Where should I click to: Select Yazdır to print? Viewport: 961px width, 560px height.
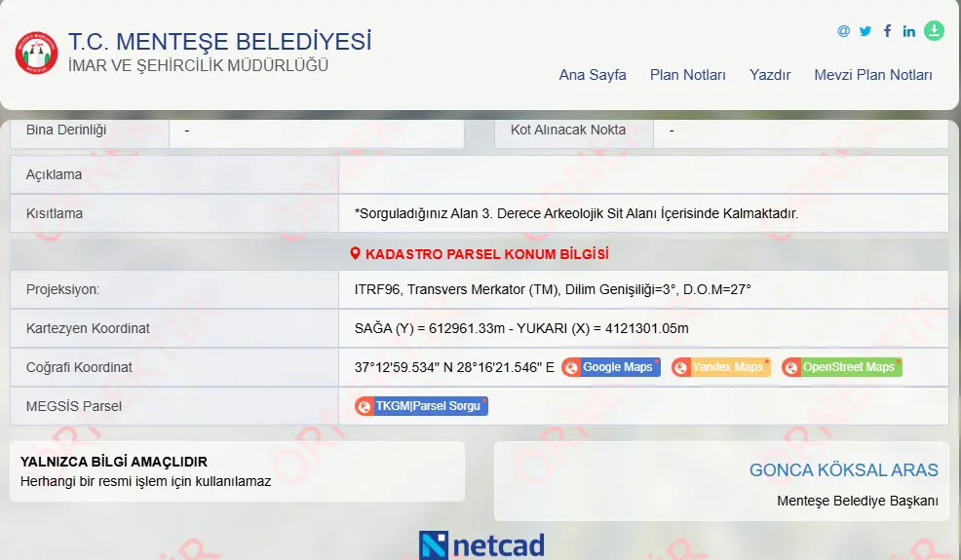coord(770,75)
